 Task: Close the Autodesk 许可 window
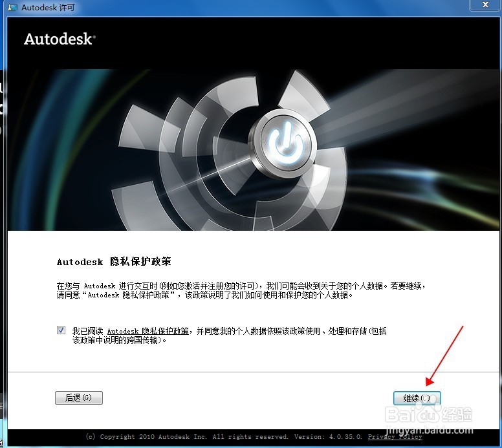pyautogui.click(x=485, y=5)
